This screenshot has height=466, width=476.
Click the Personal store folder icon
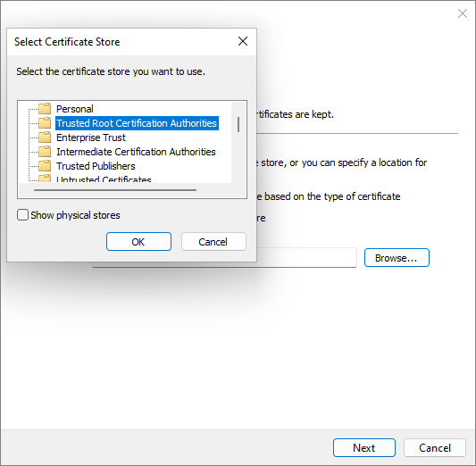click(x=45, y=108)
